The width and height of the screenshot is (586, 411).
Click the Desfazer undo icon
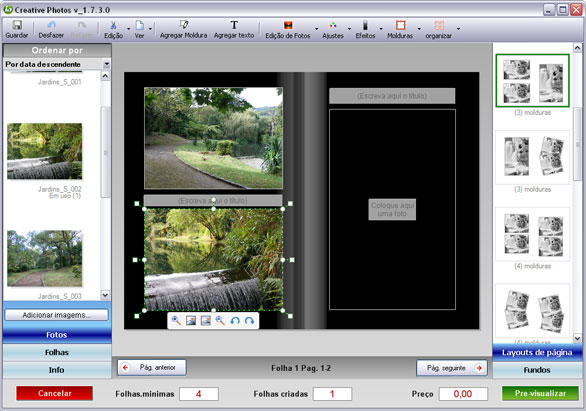[x=51, y=25]
